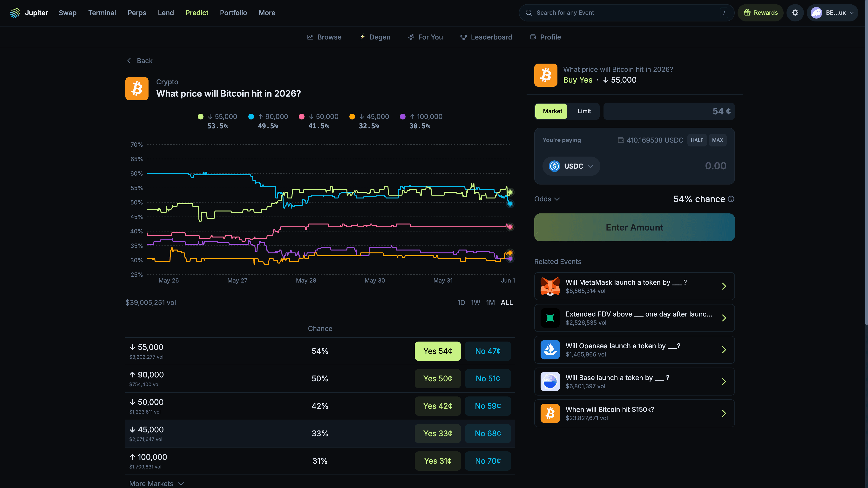Select the 1W chart range
Screen dimensions: 868x488
coord(475,303)
